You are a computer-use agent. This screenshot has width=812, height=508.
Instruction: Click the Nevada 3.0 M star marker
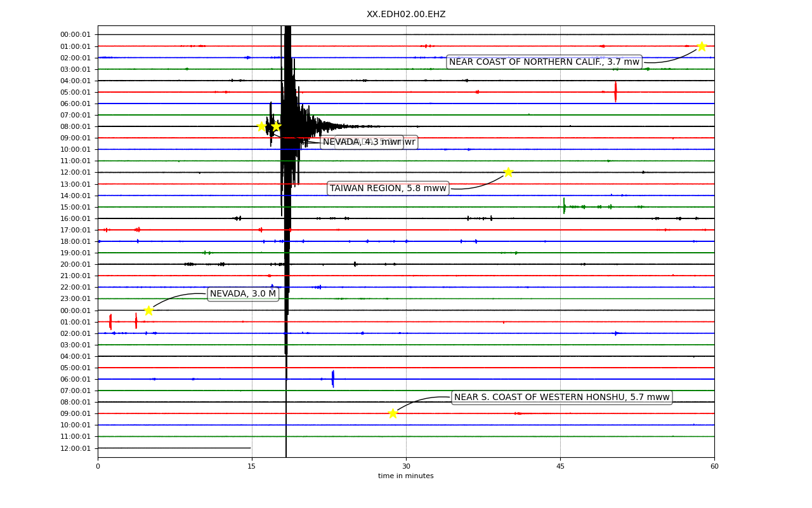pyautogui.click(x=148, y=311)
